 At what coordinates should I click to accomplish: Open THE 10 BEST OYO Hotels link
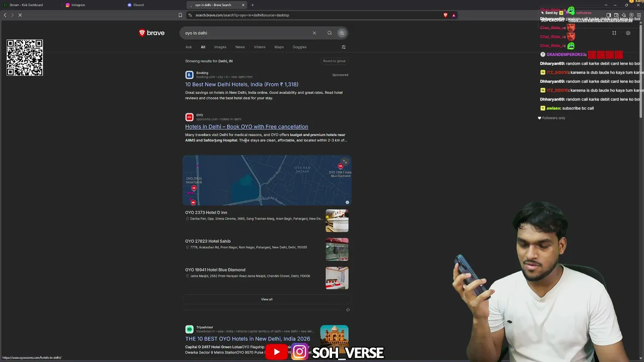click(x=248, y=339)
